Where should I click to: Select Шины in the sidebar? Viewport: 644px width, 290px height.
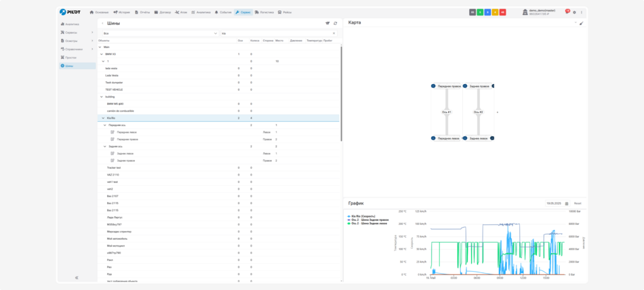click(x=77, y=66)
